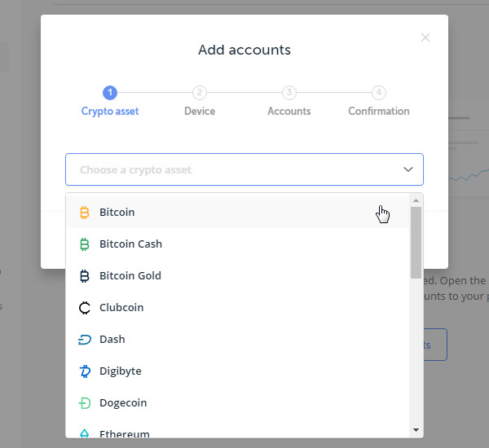Click the orange Bitcoin icon

[85, 213]
